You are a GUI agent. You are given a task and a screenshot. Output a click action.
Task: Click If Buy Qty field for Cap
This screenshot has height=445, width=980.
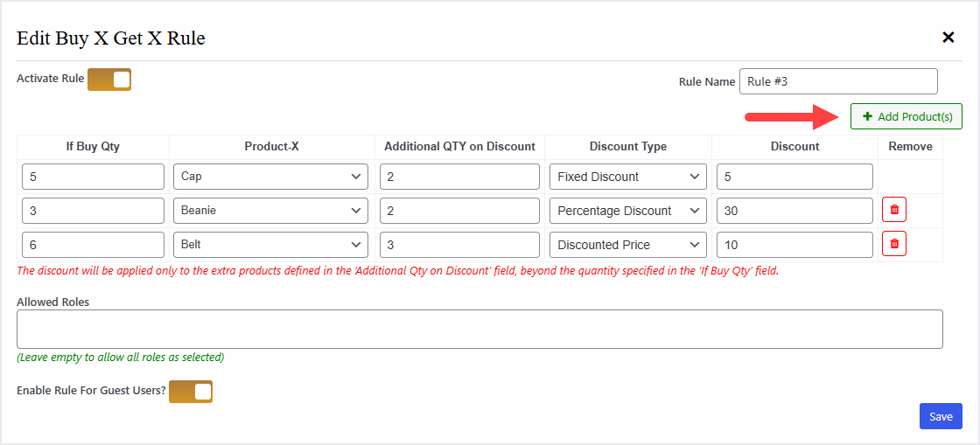pyautogui.click(x=93, y=177)
